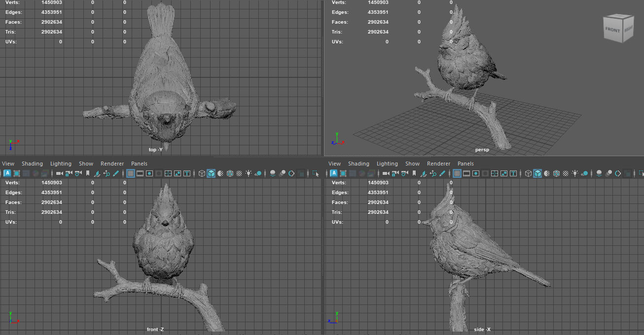Toggle Use Default Material in front panel toolbar

(220, 173)
